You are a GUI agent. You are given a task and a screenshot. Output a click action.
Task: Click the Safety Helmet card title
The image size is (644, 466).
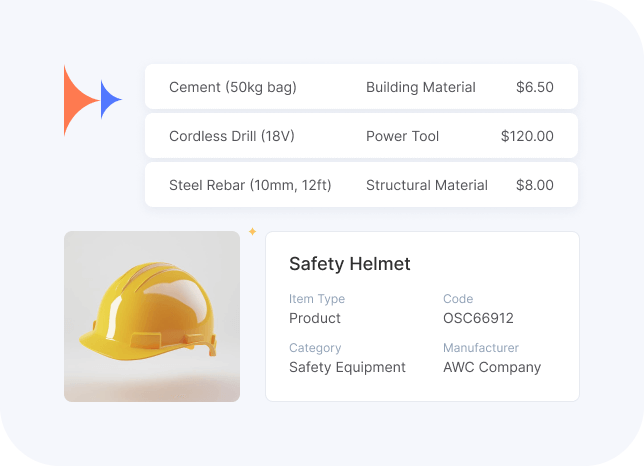349,264
